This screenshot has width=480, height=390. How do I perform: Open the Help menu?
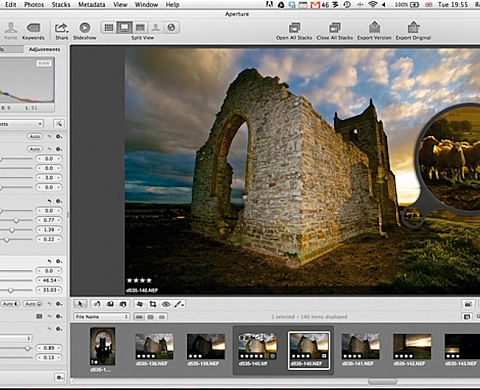tap(172, 5)
